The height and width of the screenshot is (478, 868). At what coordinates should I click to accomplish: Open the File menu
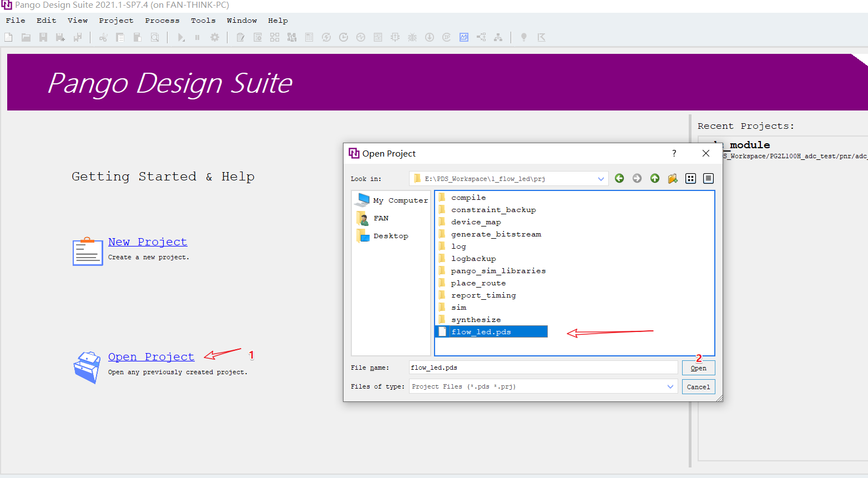(x=16, y=21)
